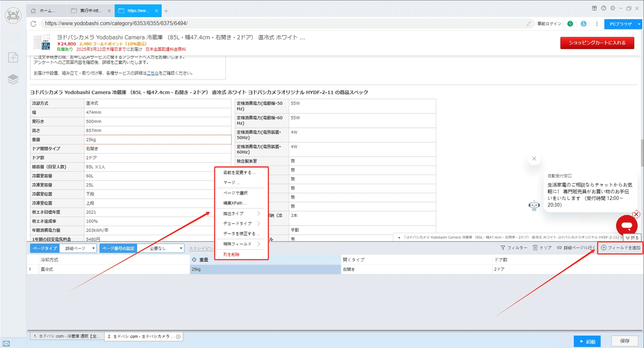Click the フィルター button
644x348 pixels.
click(514, 248)
